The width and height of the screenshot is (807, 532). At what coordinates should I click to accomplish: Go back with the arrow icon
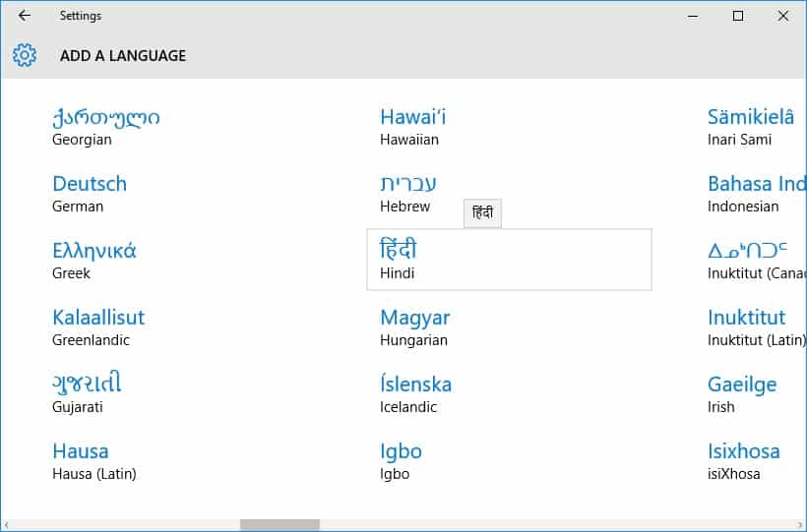pos(25,16)
